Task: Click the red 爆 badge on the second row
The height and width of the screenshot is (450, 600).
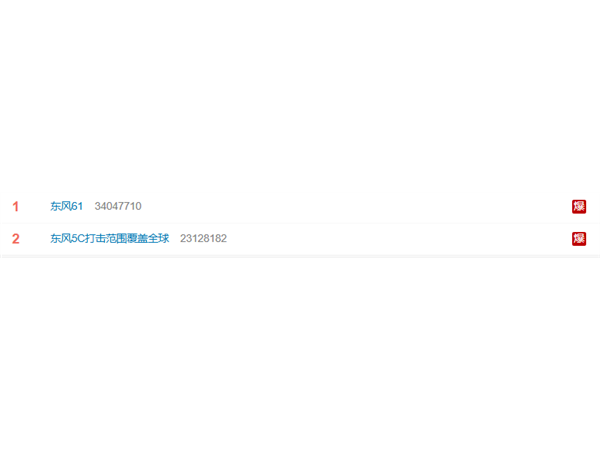Action: coord(579,239)
